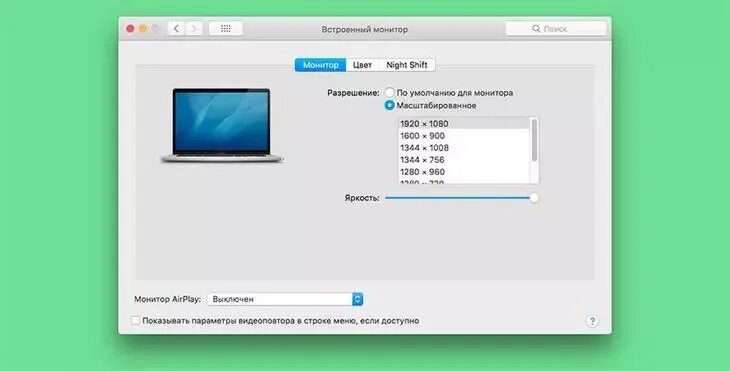Click the magnifier icon in search field
Image resolution: width=730 pixels, height=371 pixels.
click(536, 29)
